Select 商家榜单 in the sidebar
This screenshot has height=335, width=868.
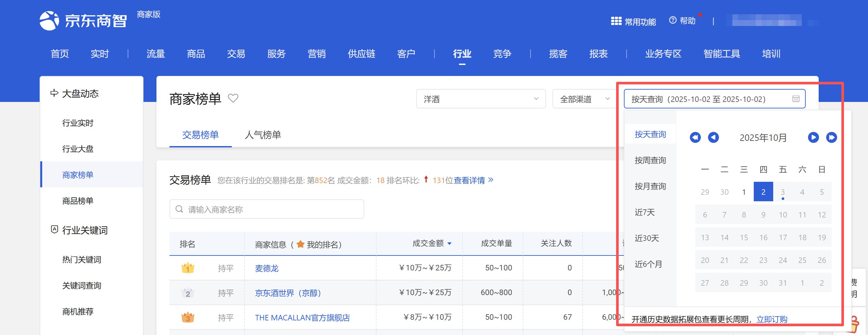click(78, 175)
